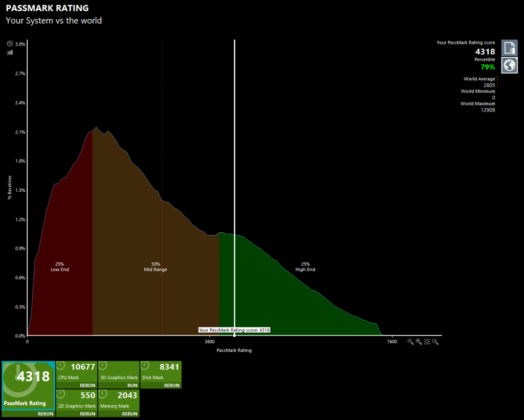Screen dimensions: 524x420
Task: Rerun the CPU Mark benchmark
Action: (x=88, y=385)
